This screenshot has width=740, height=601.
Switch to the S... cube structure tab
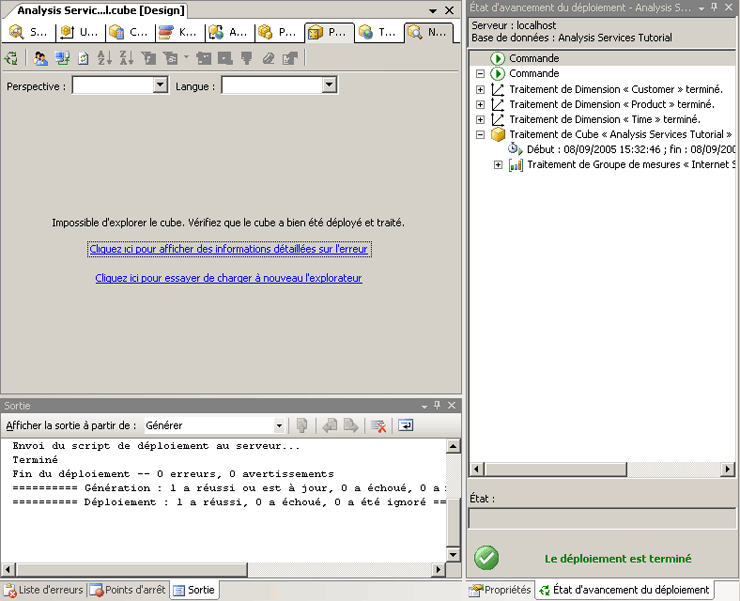[x=28, y=32]
